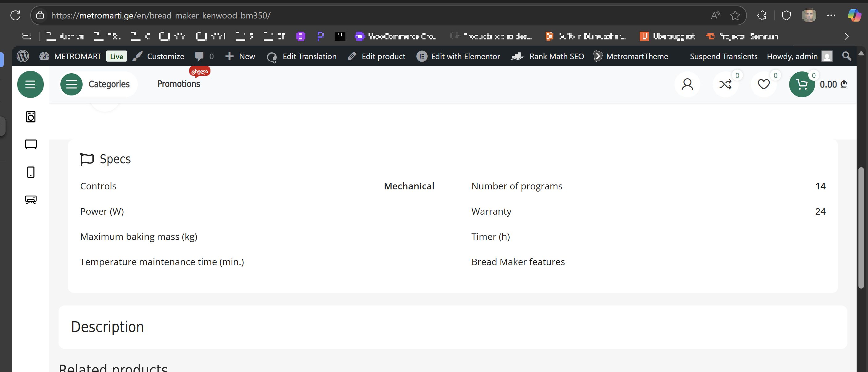Viewport: 868px width, 372px height.
Task: Open Rank Math SEO menu
Action: click(548, 56)
